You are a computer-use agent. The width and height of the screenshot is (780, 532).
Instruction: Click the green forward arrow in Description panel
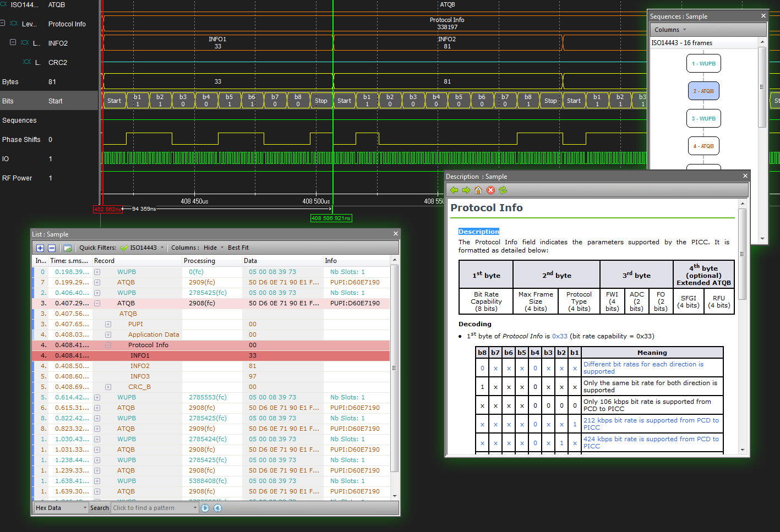coord(466,190)
